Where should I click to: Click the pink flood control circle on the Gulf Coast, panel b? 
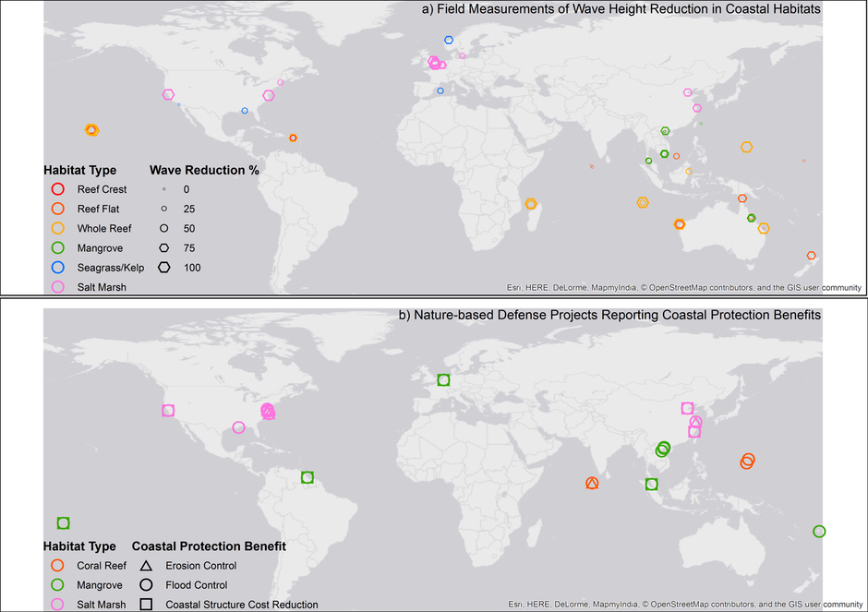coord(238,427)
